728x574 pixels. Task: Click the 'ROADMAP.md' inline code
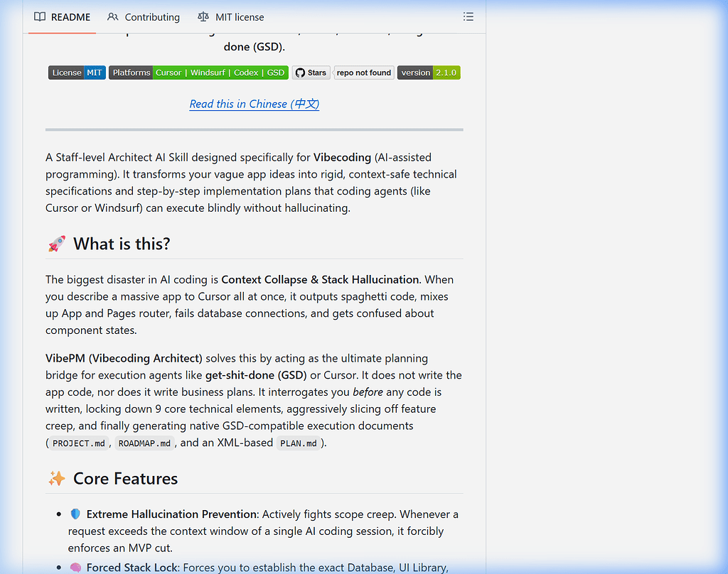(144, 443)
